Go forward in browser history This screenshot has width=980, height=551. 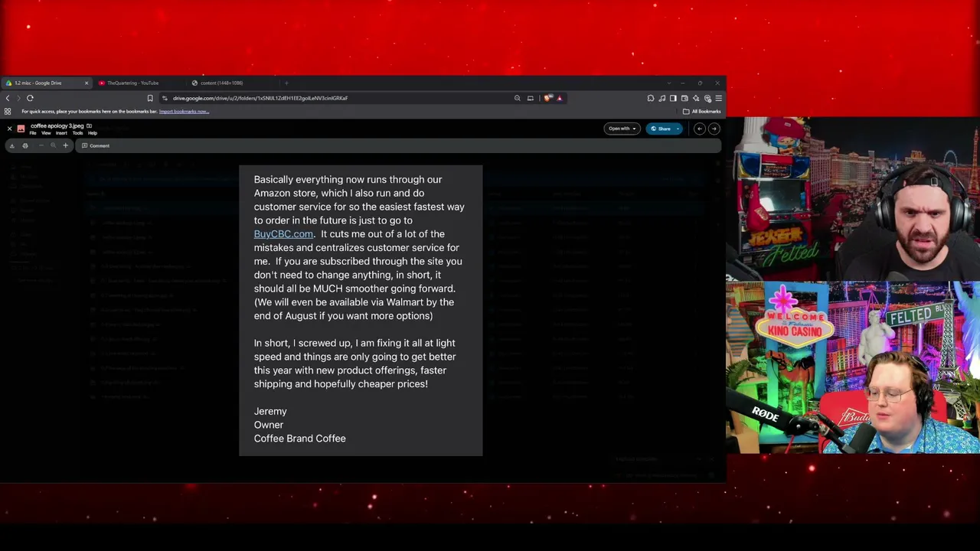(x=18, y=98)
